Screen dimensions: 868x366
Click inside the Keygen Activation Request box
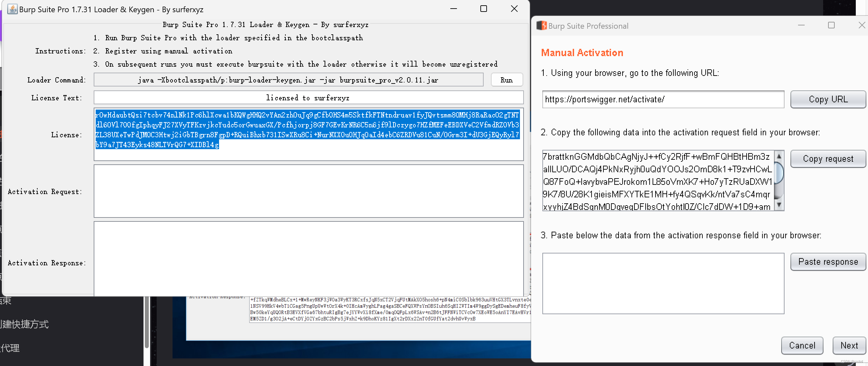tap(308, 191)
